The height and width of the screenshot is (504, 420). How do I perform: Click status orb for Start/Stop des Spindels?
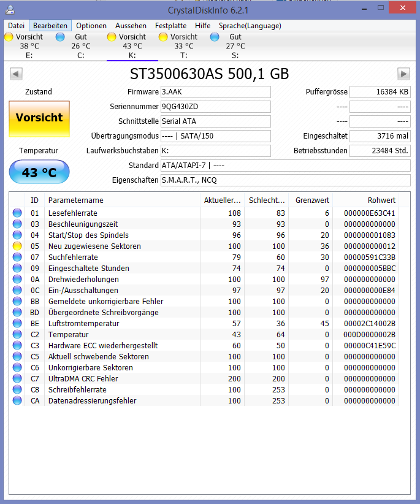pos(17,235)
